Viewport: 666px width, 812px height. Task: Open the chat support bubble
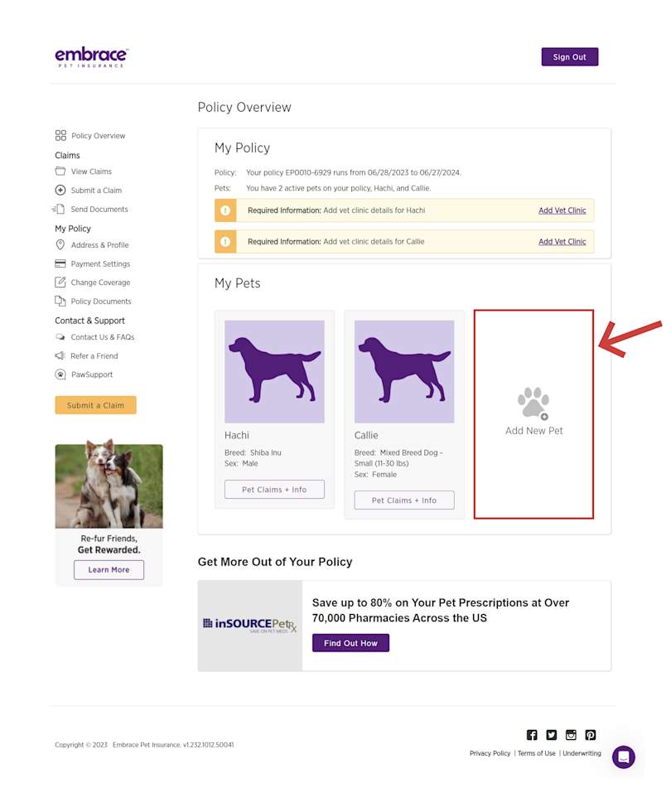[624, 756]
